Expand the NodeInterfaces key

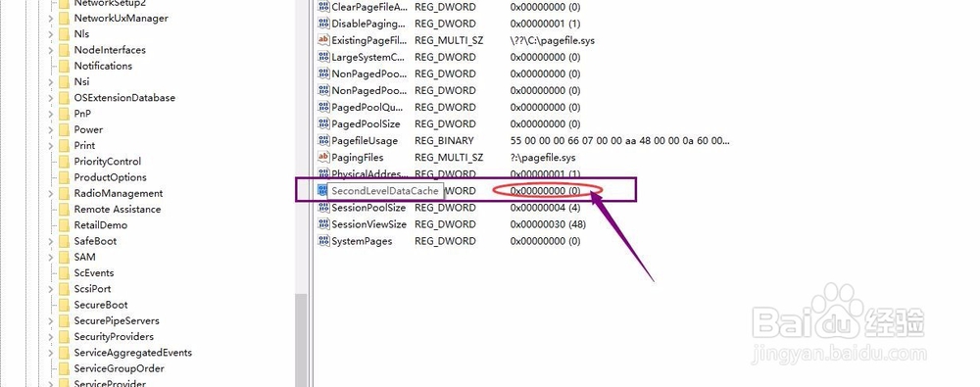click(x=51, y=50)
